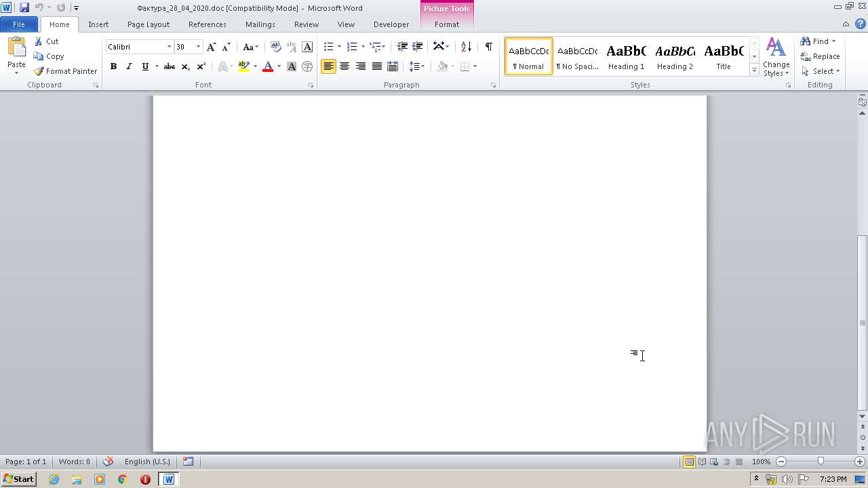868x488 pixels.
Task: Apply the Title style
Action: tap(724, 56)
